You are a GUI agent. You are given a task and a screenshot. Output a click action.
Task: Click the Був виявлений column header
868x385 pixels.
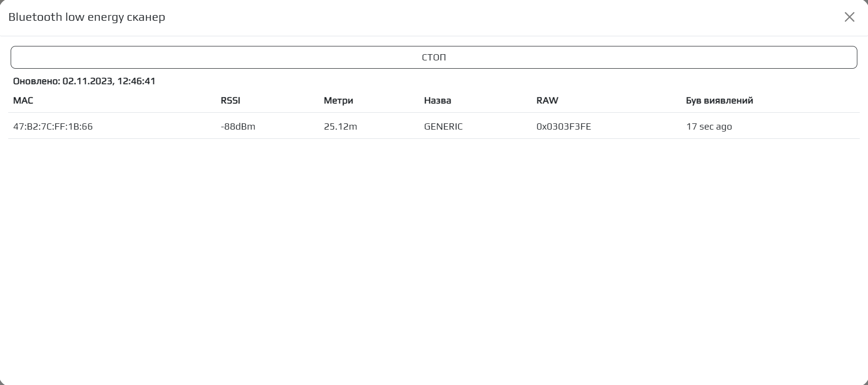[719, 101]
